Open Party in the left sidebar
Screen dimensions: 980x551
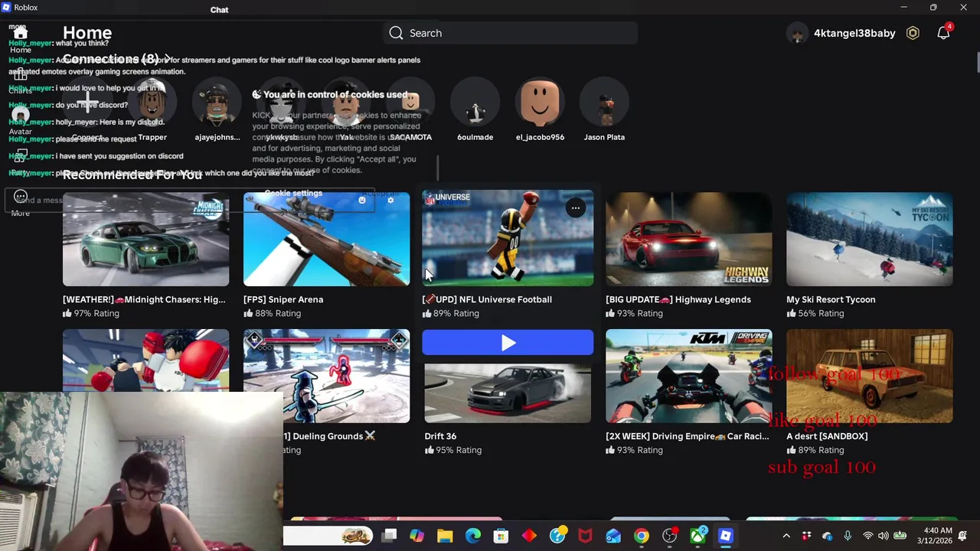click(x=21, y=157)
